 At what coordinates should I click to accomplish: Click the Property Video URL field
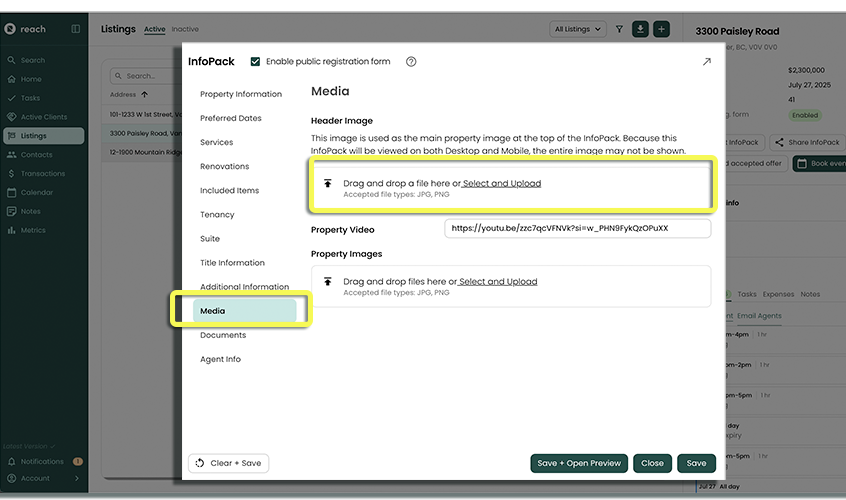pyautogui.click(x=577, y=228)
